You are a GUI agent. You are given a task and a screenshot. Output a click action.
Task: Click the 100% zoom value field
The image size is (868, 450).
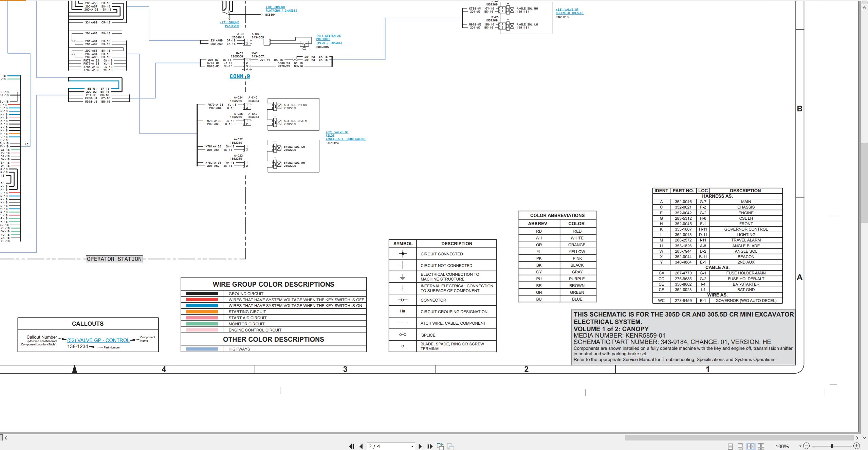coord(782,447)
